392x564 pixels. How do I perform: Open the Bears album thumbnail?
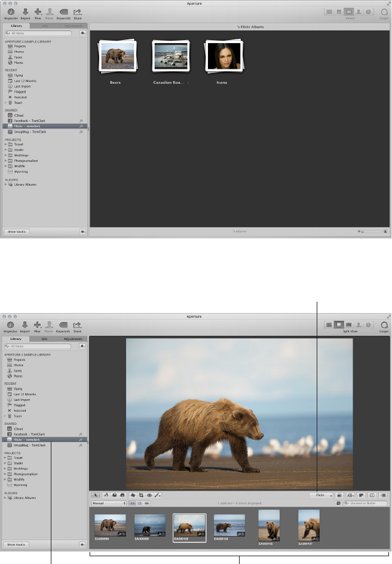pyautogui.click(x=118, y=56)
